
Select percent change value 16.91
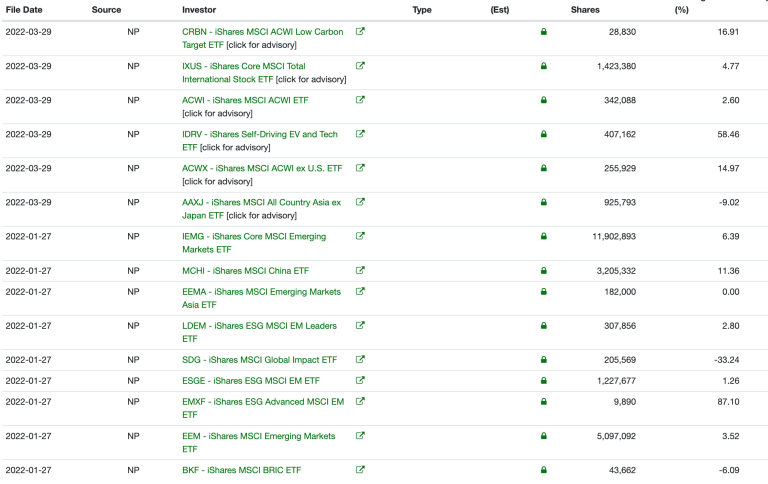[x=728, y=32]
